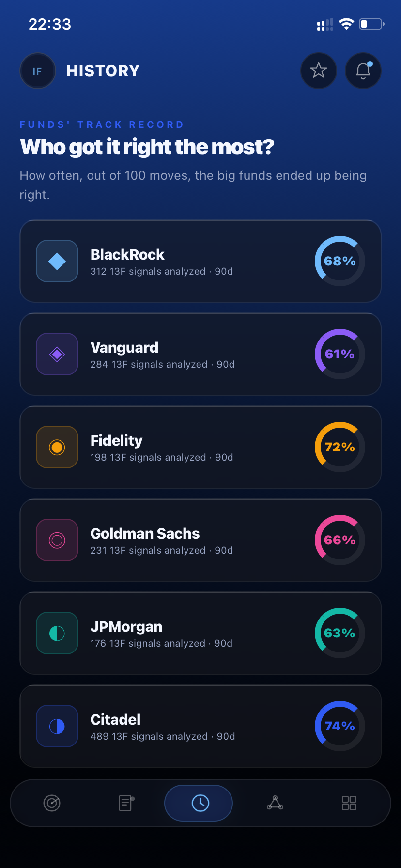The height and width of the screenshot is (868, 401).
Task: Click the star favorites icon in the header
Action: (x=319, y=70)
